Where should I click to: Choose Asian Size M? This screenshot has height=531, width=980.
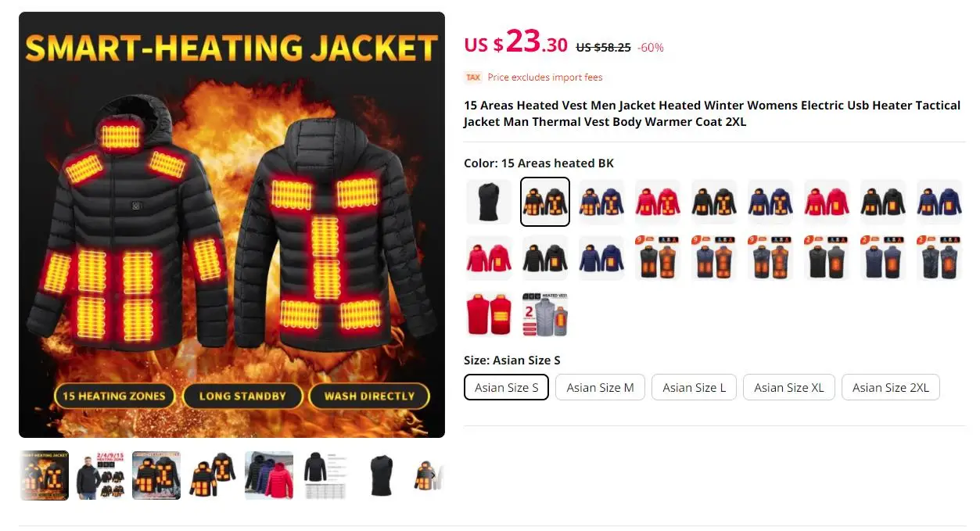(x=600, y=387)
